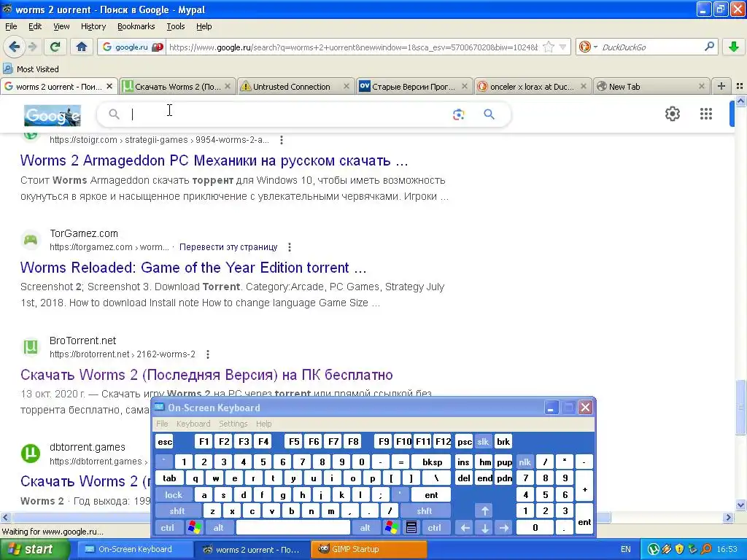The width and height of the screenshot is (747, 560).
Task: Open the tab groups grid icon
Action: click(740, 86)
